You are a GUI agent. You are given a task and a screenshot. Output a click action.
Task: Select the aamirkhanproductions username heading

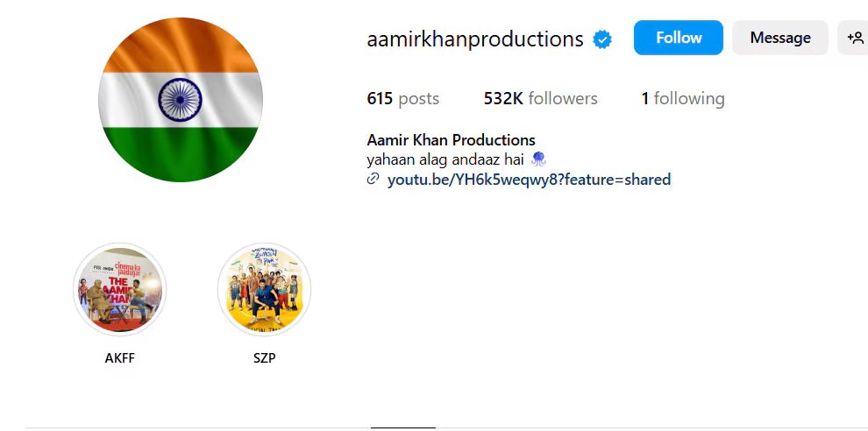coord(475,39)
